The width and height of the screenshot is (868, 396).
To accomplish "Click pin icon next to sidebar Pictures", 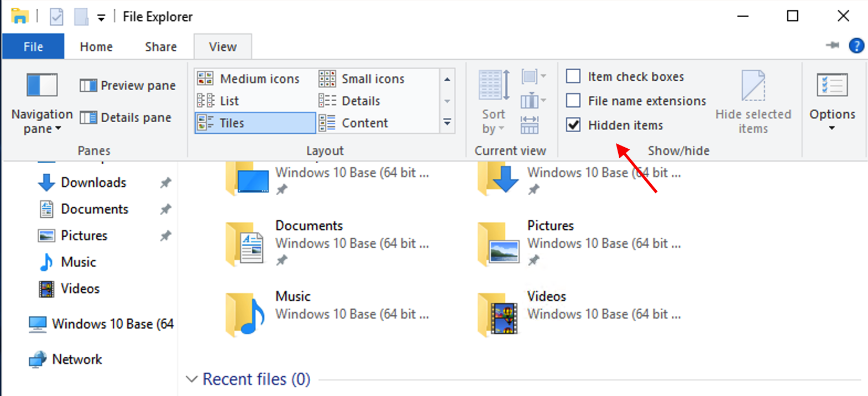I will (x=165, y=236).
